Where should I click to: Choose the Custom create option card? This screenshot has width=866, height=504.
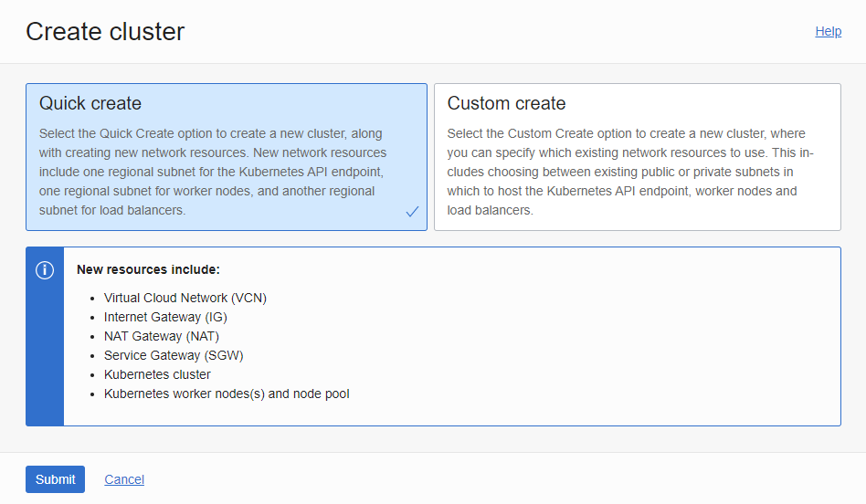point(637,157)
